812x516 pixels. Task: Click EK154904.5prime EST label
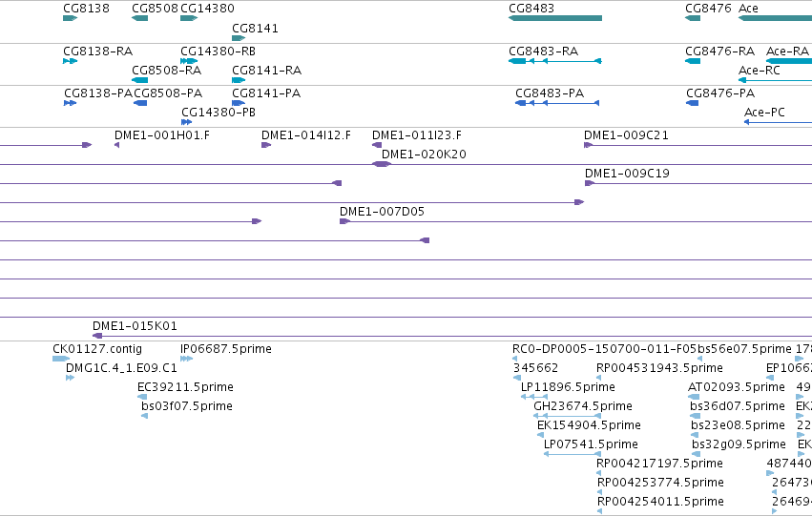pos(590,426)
